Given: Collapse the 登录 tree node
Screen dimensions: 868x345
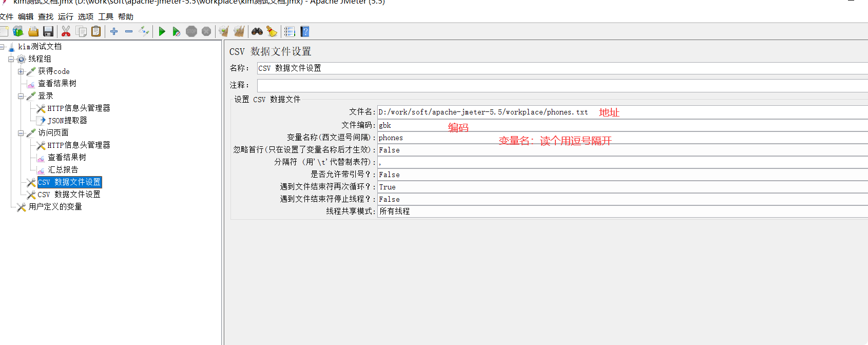Looking at the screenshot, I should [21, 96].
